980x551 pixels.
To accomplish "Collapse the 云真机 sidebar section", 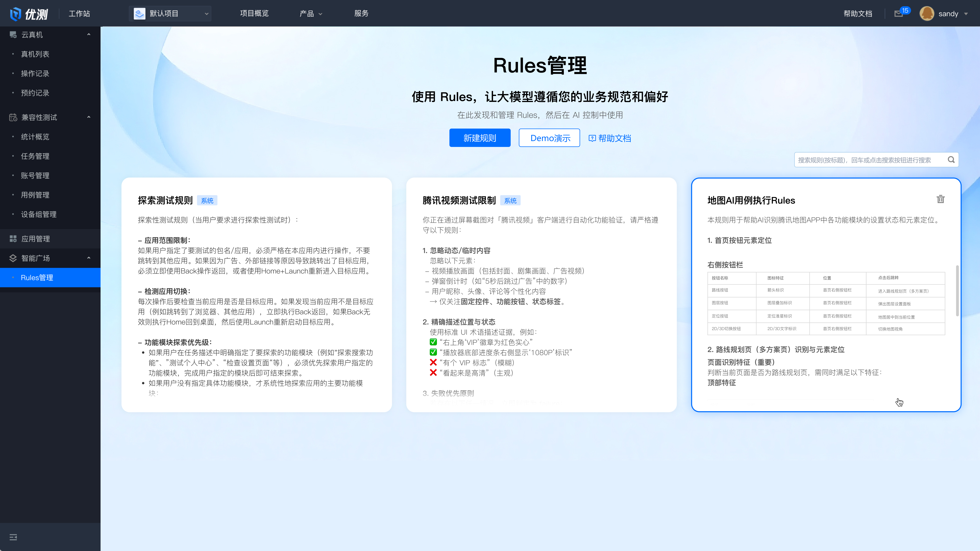I will 89,35.
